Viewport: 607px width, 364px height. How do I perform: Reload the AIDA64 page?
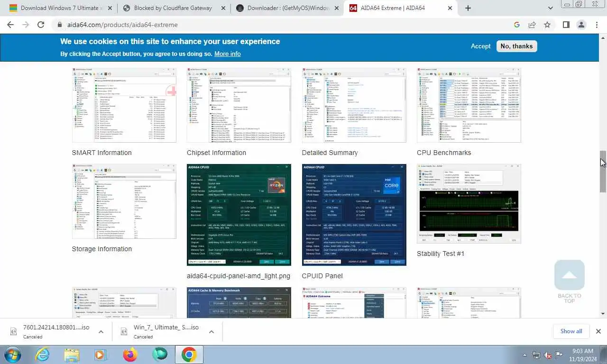click(x=41, y=25)
